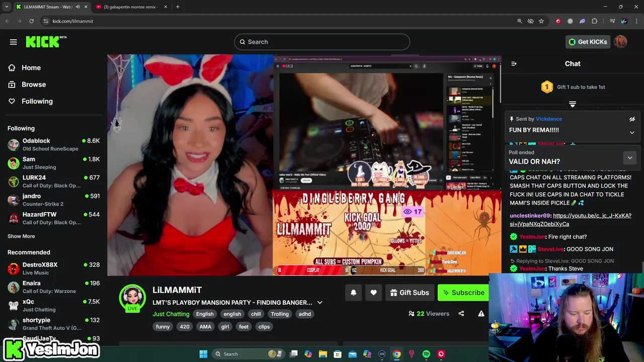Hide the pinned message by Vickdance

pyautogui.click(x=632, y=119)
